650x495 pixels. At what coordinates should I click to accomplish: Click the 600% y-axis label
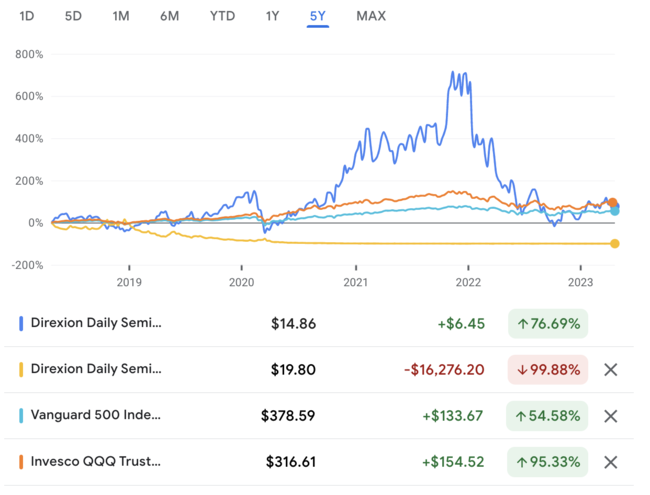(29, 96)
